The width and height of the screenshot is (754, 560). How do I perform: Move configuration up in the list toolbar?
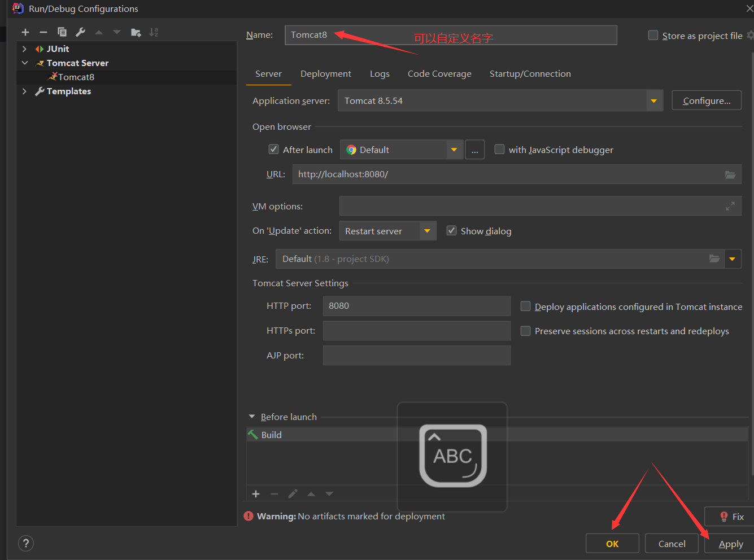pyautogui.click(x=99, y=32)
